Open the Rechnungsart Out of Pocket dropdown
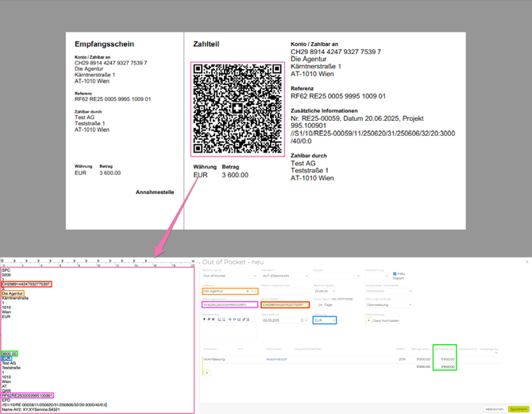Screen dimensions: 532x414 229,276
